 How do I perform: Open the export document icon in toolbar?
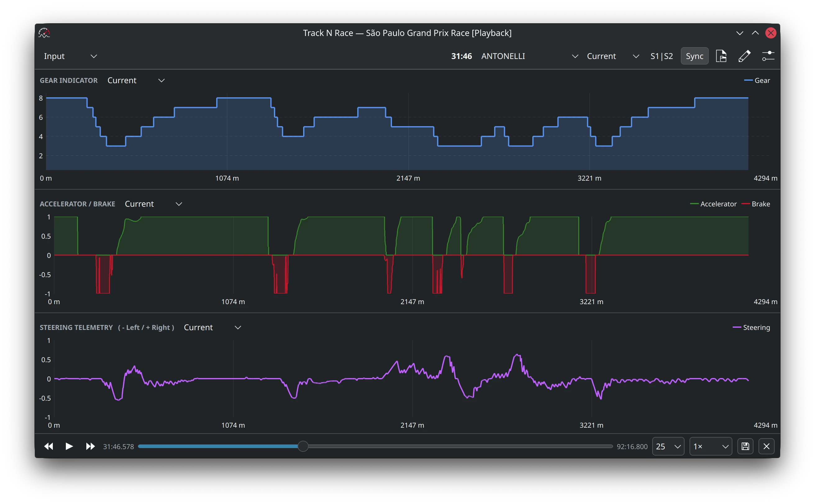coord(721,56)
